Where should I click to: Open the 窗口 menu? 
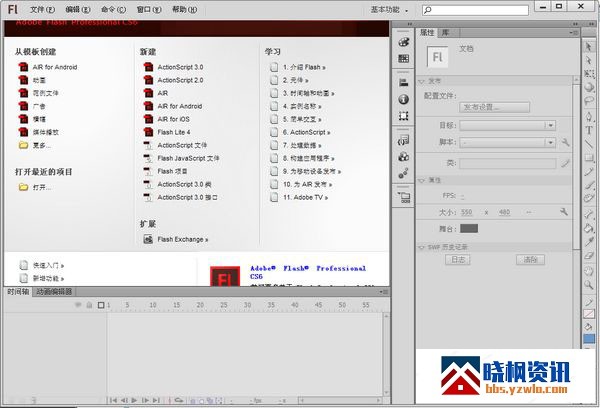(149, 10)
